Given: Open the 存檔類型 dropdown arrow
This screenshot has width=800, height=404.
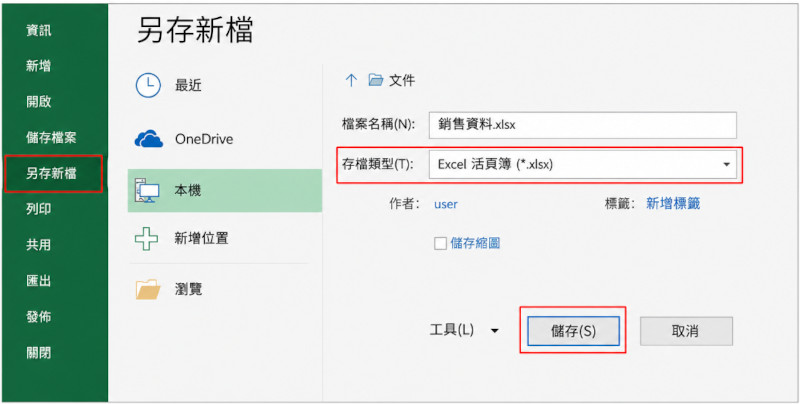Looking at the screenshot, I should pos(727,165).
